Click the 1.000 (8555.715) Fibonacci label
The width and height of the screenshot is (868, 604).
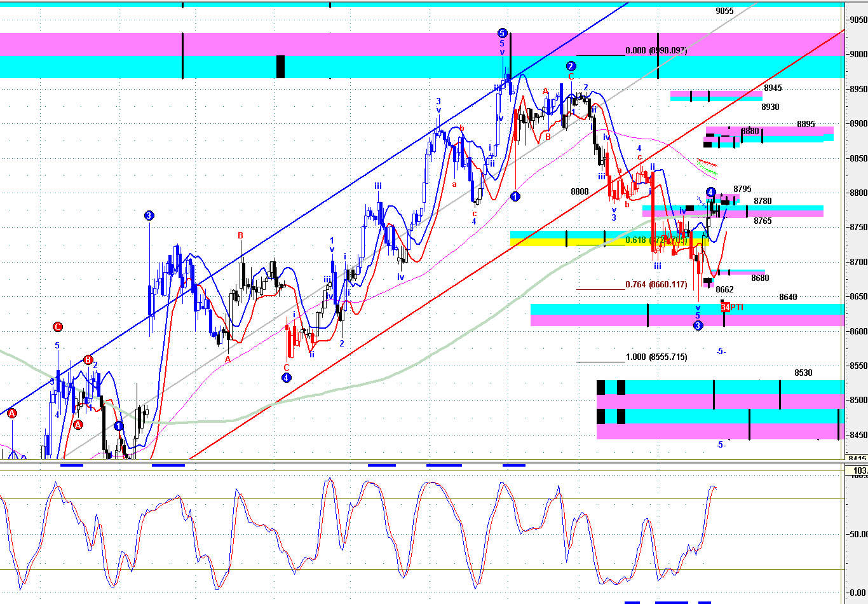[656, 357]
